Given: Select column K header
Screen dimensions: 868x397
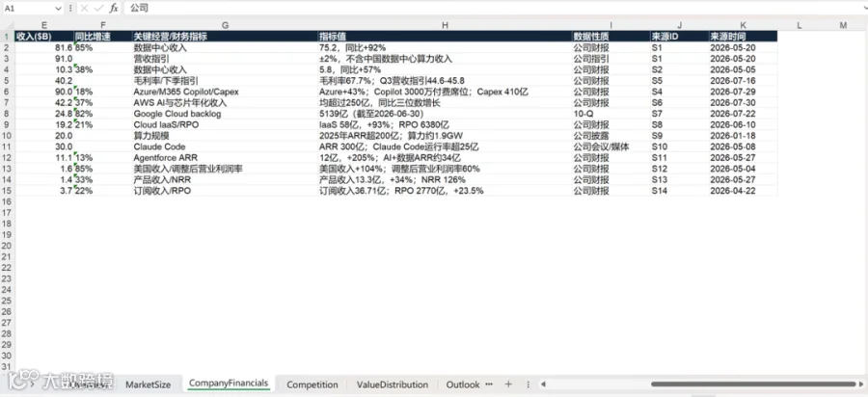Looking at the screenshot, I should click(743, 25).
